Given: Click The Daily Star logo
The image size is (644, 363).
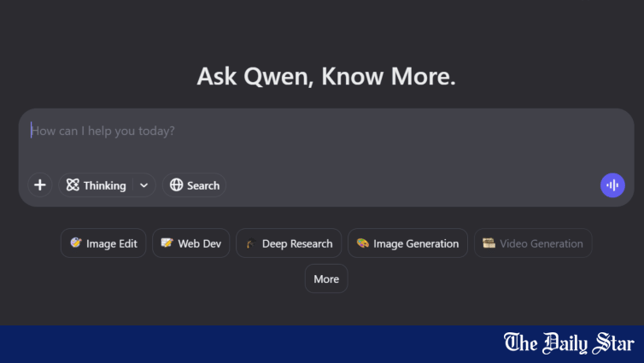Looking at the screenshot, I should click(569, 343).
